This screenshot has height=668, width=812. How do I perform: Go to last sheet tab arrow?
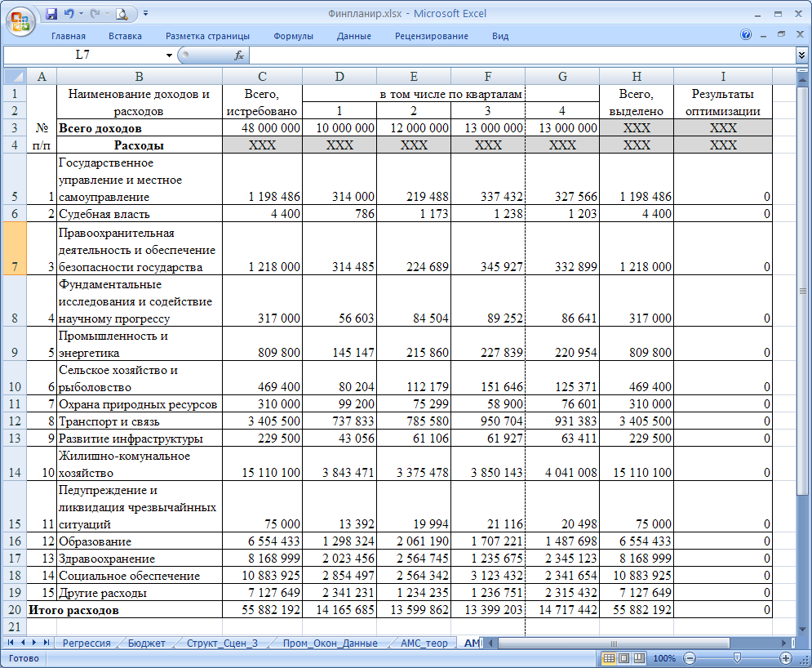pos(46,643)
